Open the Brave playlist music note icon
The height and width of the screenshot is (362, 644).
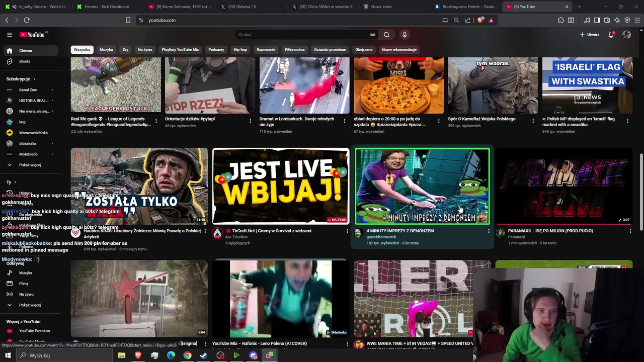coord(587,20)
